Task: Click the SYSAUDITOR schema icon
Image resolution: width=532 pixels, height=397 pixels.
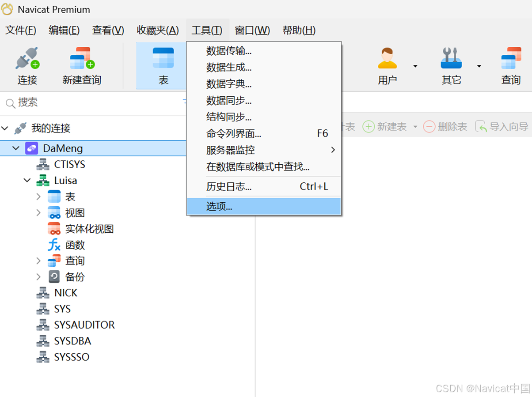Action: point(42,325)
